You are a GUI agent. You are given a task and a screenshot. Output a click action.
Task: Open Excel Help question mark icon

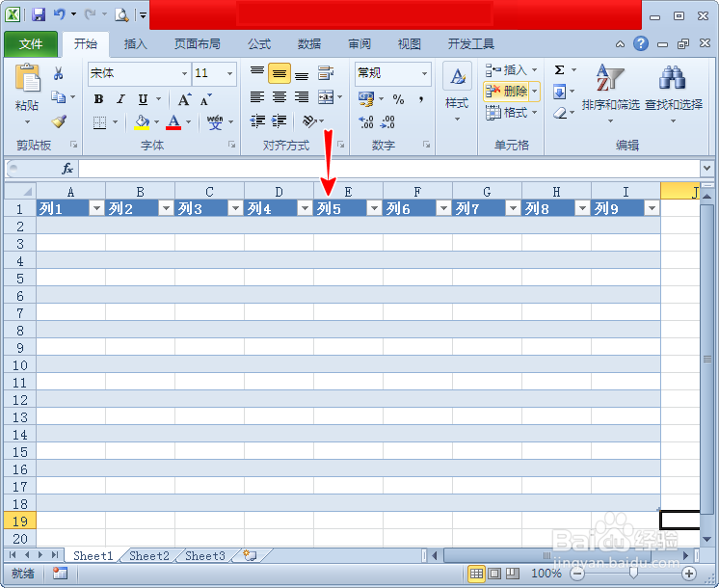click(x=641, y=43)
